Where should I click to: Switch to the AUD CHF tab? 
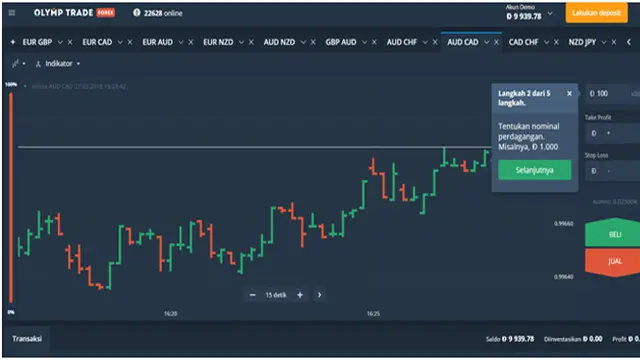[402, 42]
